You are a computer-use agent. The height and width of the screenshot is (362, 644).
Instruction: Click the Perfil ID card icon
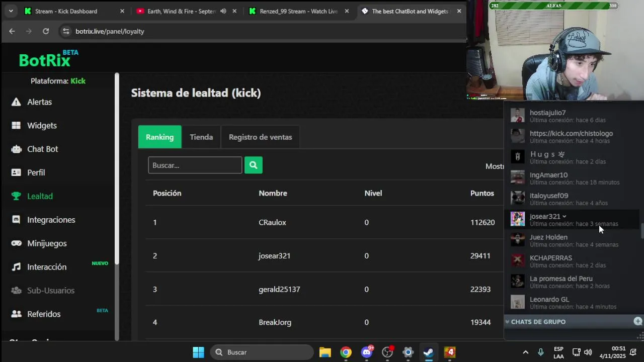tap(16, 172)
